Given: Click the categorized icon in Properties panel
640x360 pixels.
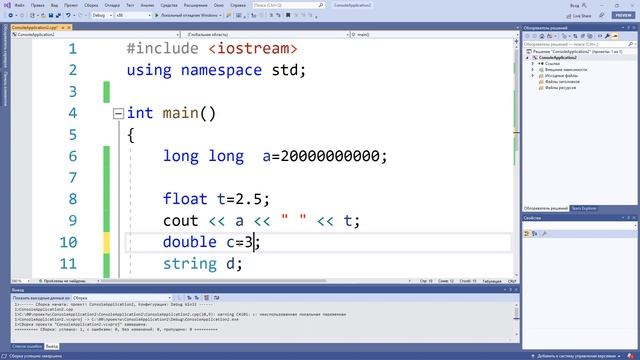Looking at the screenshot, I should tap(527, 234).
